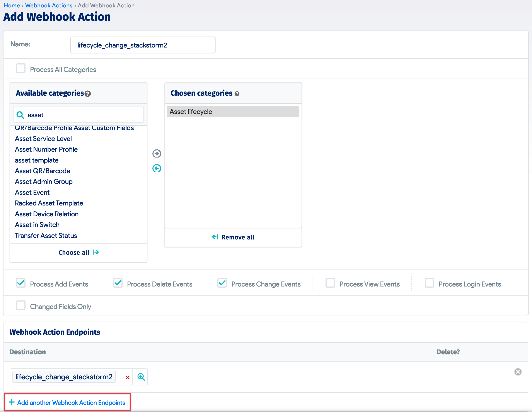Viewport: 532px width, 412px height.
Task: Click the right arrow to move selected category
Action: click(157, 154)
